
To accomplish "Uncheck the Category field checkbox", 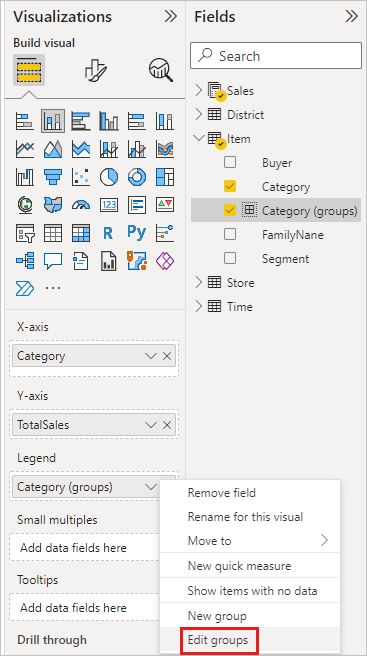I will coord(230,186).
